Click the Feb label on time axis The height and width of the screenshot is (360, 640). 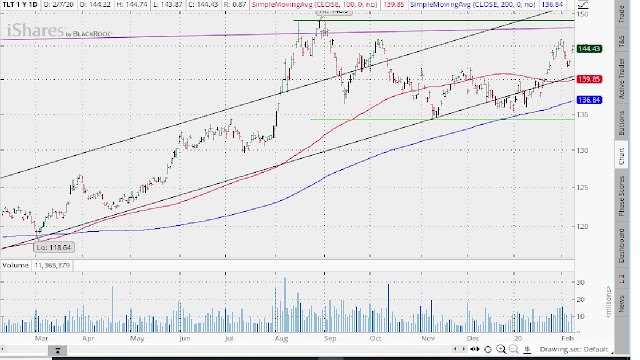(567, 338)
